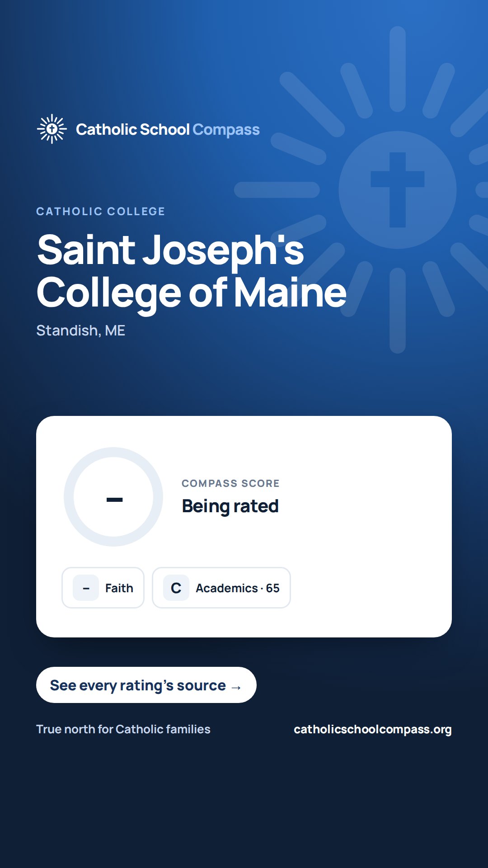This screenshot has width=488, height=868.
Task: Click the COMPASS SCORE label
Action: pyautogui.click(x=230, y=483)
